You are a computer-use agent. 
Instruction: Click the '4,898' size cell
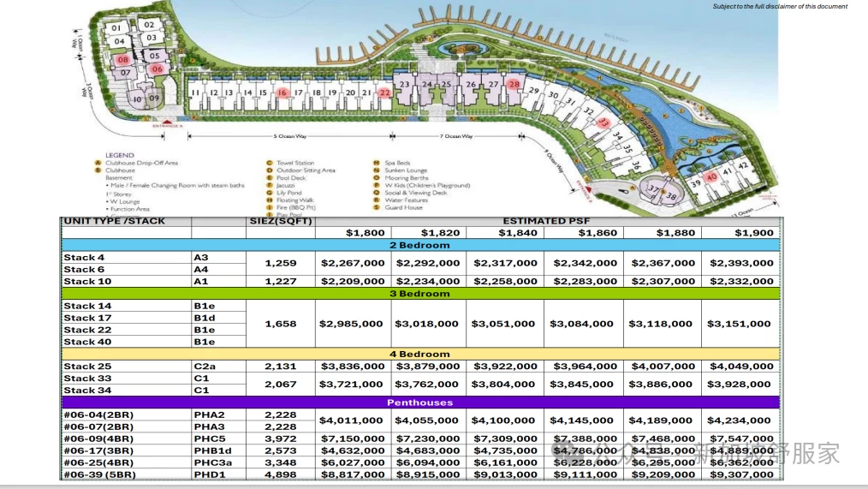tap(281, 474)
